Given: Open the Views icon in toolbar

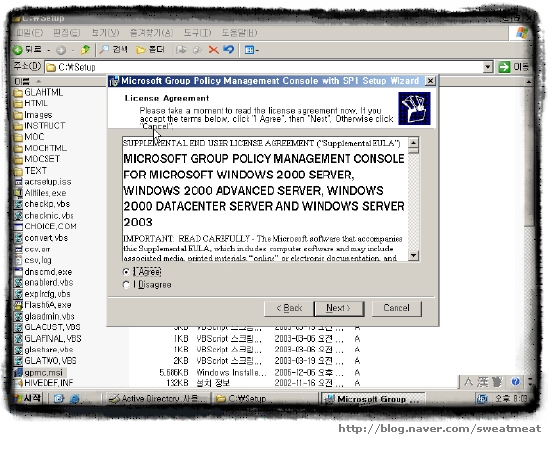Looking at the screenshot, I should [x=251, y=50].
